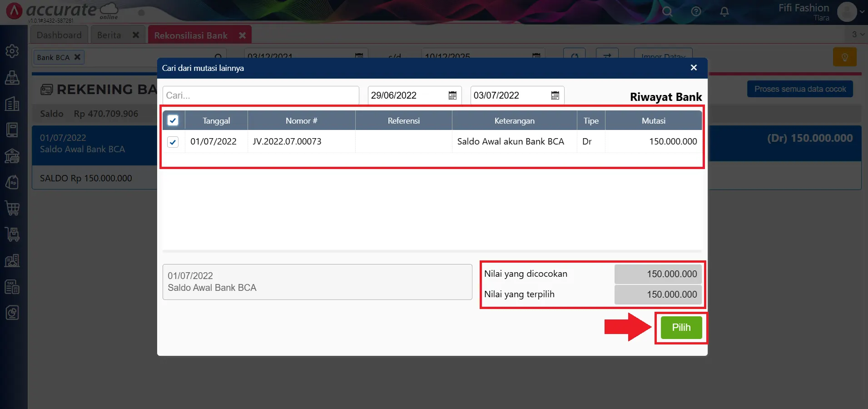
Task: Sort table by Mutasi column header
Action: point(653,121)
